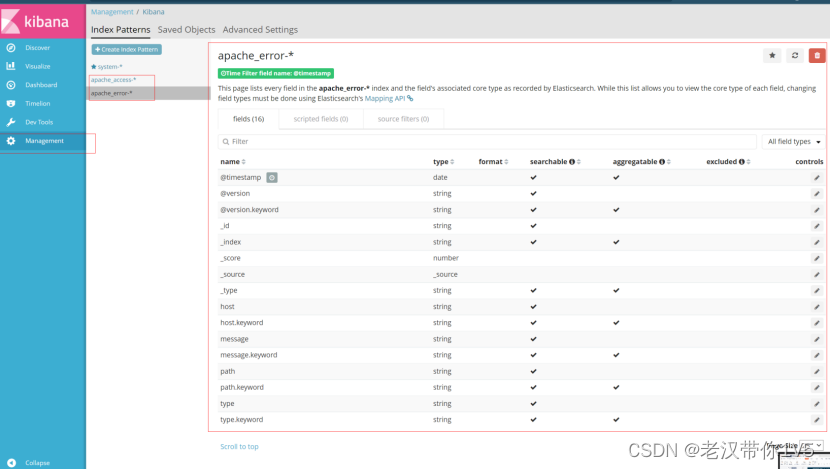
Task: Sort fields by the name column
Action: [x=233, y=161]
